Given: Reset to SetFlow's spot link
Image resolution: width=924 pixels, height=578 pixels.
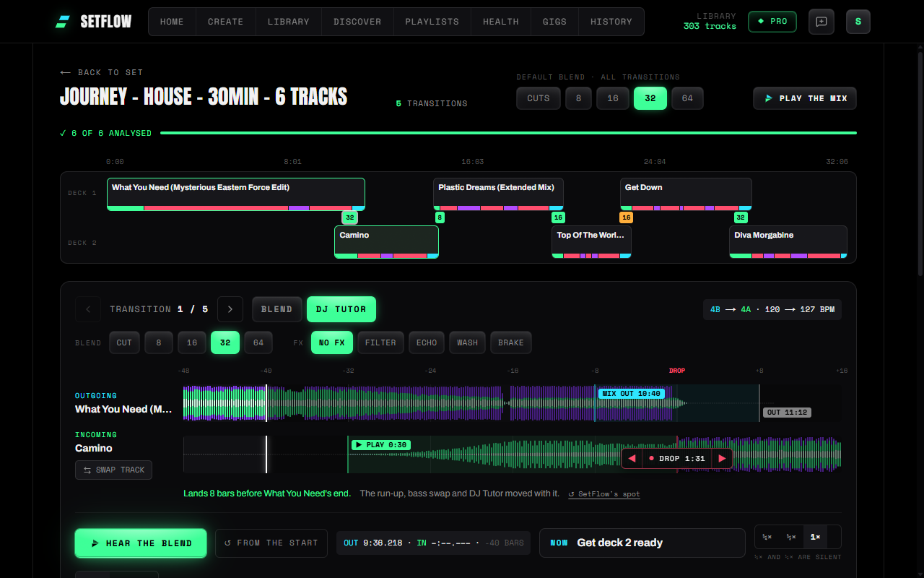Looking at the screenshot, I should pos(604,494).
